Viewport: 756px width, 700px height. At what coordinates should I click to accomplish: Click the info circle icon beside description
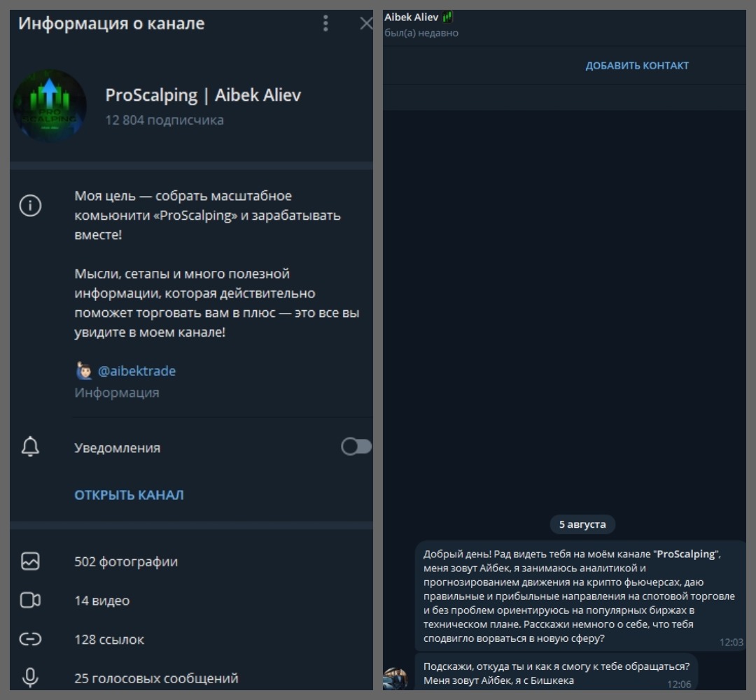coord(30,206)
